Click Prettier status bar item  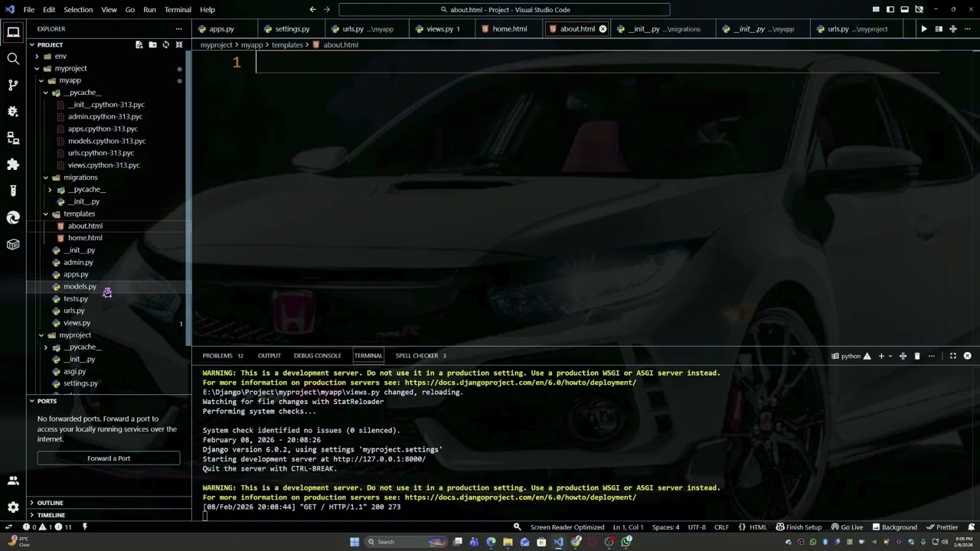(x=942, y=527)
